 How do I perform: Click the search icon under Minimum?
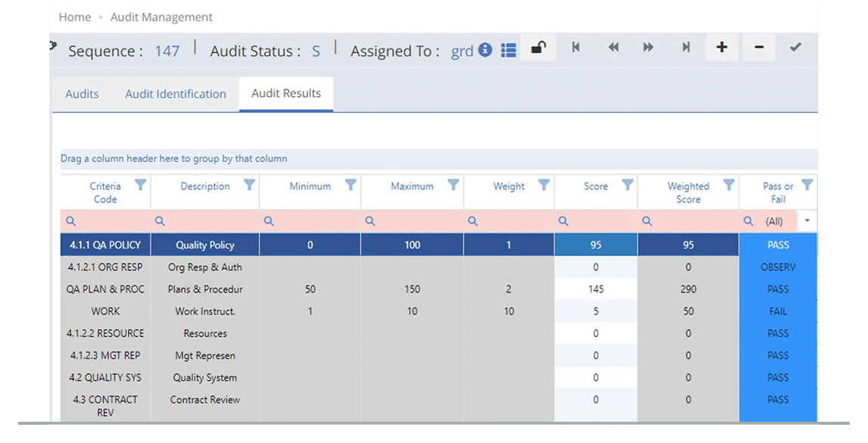point(269,220)
